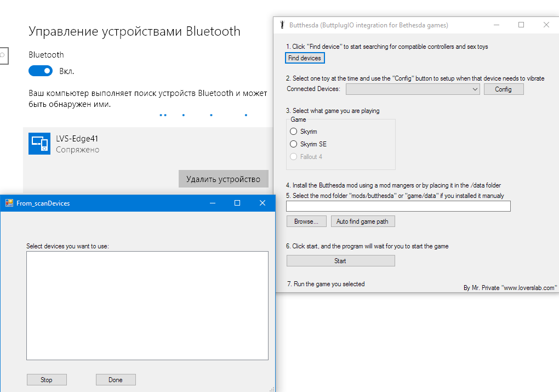Image resolution: width=559 pixels, height=392 pixels.
Task: Click the Config button
Action: (x=504, y=89)
